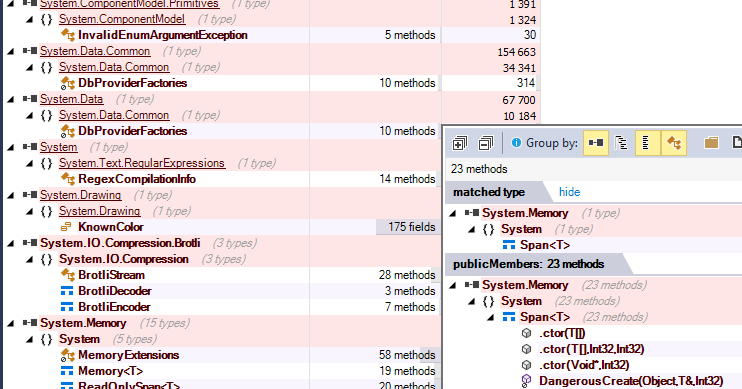
Task: Click the blue info icon beside Group by
Action: pos(516,142)
